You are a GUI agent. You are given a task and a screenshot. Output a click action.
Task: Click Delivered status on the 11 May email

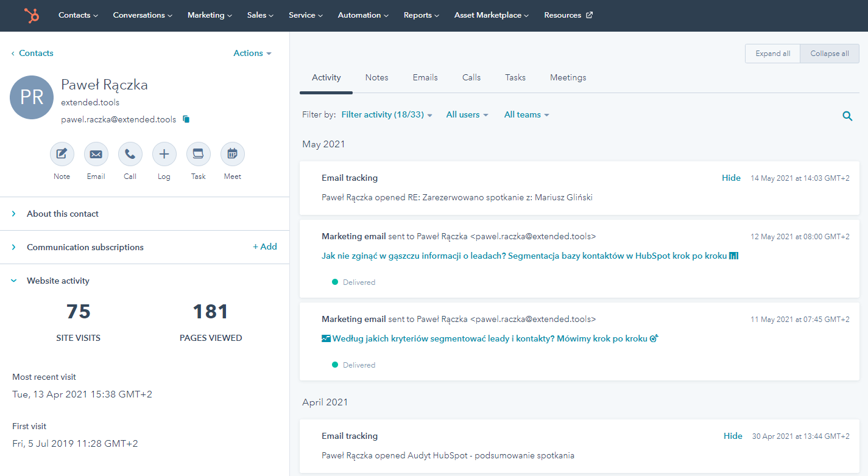(x=353, y=365)
